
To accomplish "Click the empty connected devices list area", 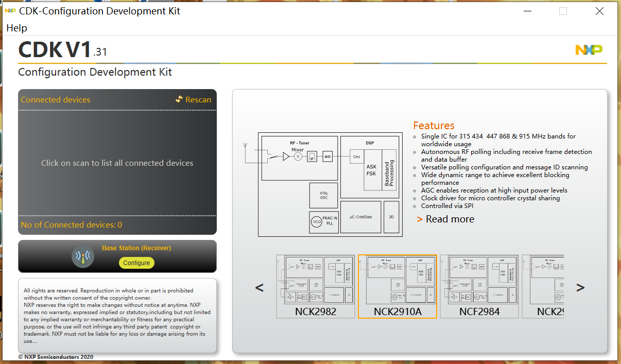I will pyautogui.click(x=117, y=163).
